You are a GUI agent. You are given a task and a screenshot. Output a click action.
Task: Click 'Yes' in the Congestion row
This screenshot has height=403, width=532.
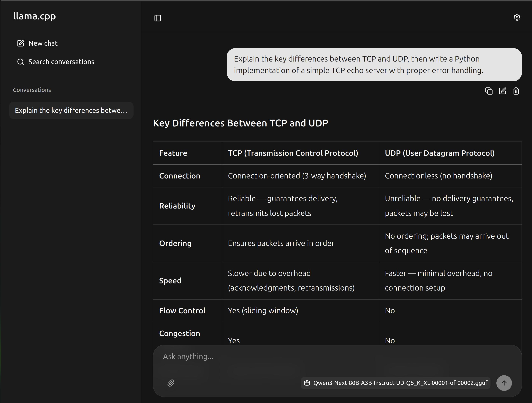point(234,341)
